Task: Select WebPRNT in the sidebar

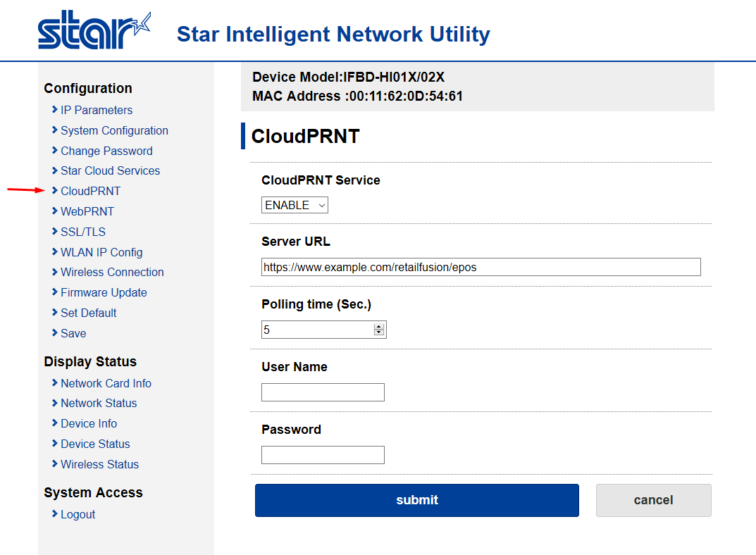Action: coord(87,211)
